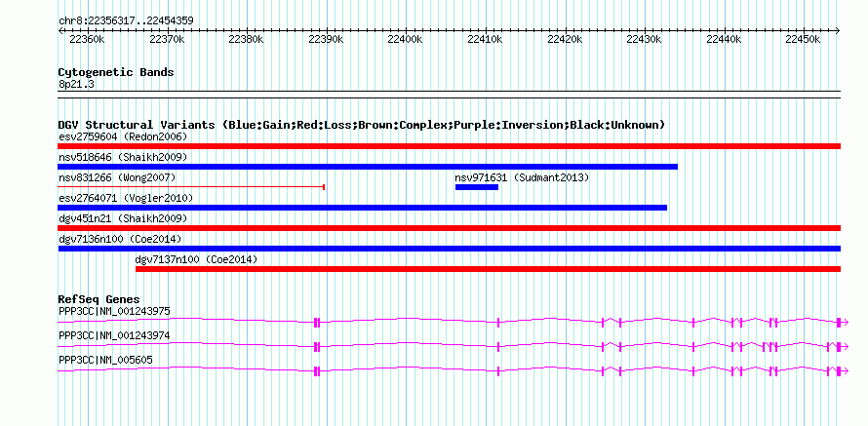Image resolution: width=868 pixels, height=426 pixels.
Task: Click the dgv7137n100 (Coe2014) red loss bar
Action: [488, 269]
